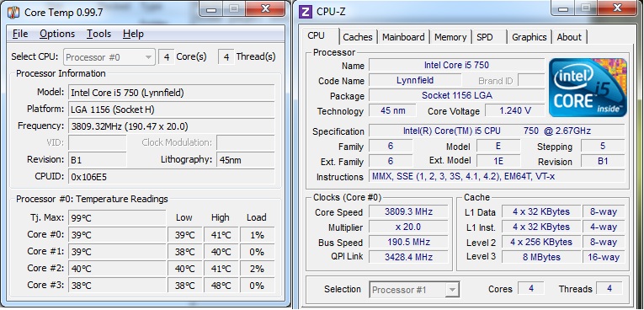
Task: Click the Specification field 'Intel(R) Core(TM) i5 CPU'
Action: click(x=497, y=131)
